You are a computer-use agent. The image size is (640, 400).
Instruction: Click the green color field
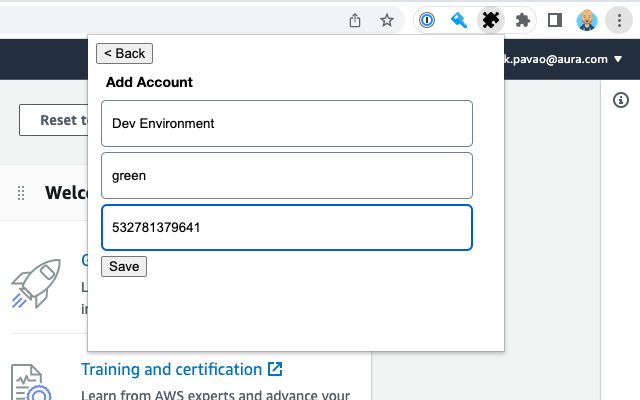click(287, 176)
